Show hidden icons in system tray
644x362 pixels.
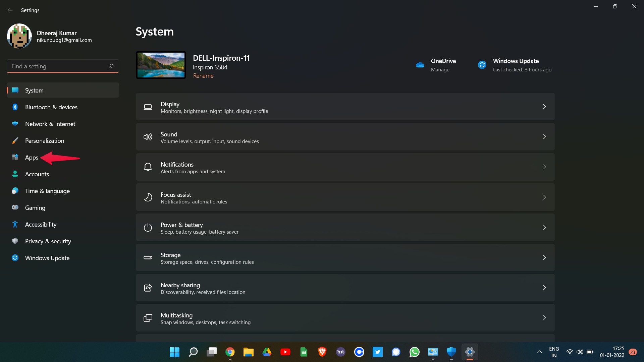539,352
